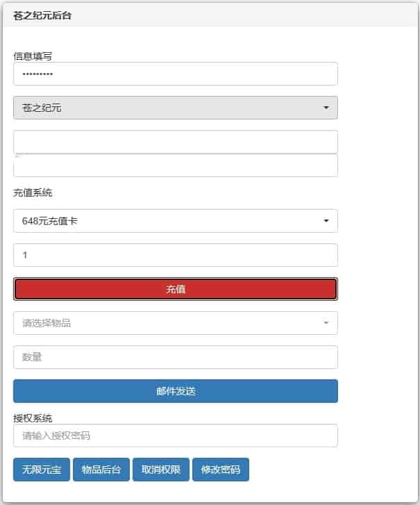
Task: Focus the recharge quantity field showing 1
Action: tap(175, 255)
